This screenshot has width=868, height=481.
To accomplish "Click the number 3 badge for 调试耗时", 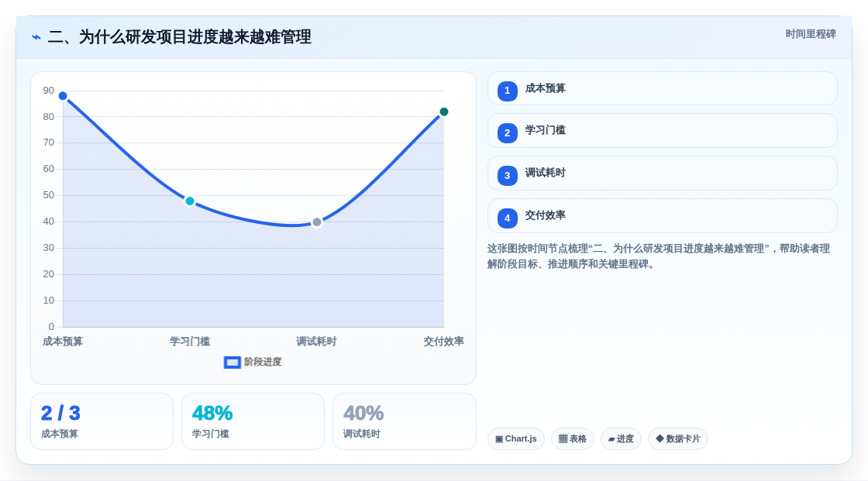I will point(507,176).
